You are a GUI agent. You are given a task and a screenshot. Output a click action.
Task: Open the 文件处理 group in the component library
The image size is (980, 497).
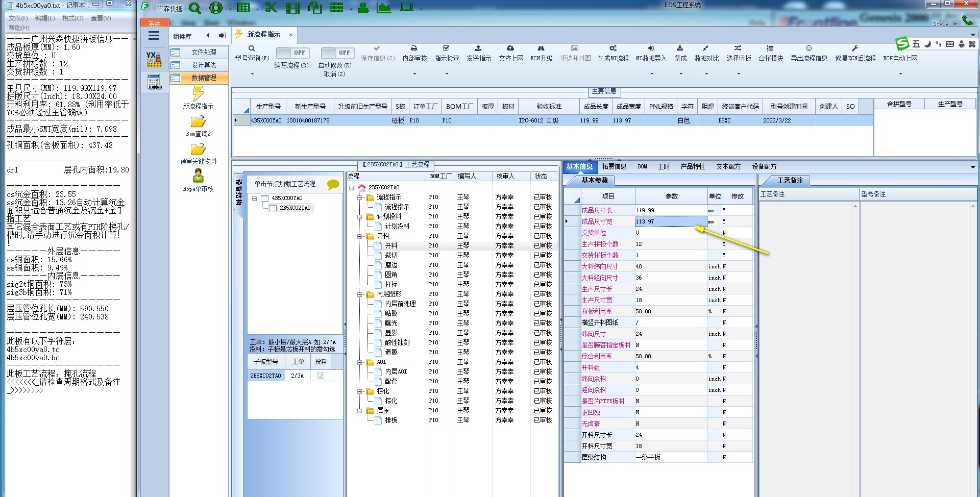pyautogui.click(x=199, y=52)
